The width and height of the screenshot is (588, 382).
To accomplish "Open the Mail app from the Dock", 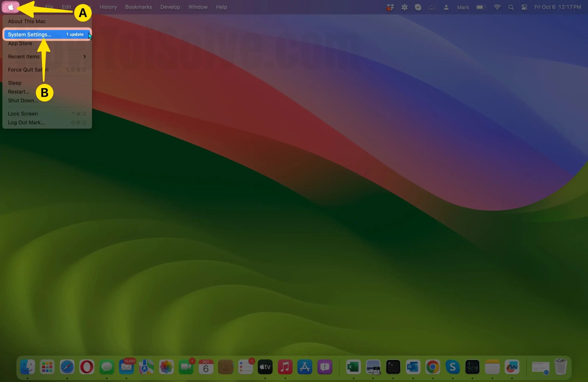I will [126, 368].
